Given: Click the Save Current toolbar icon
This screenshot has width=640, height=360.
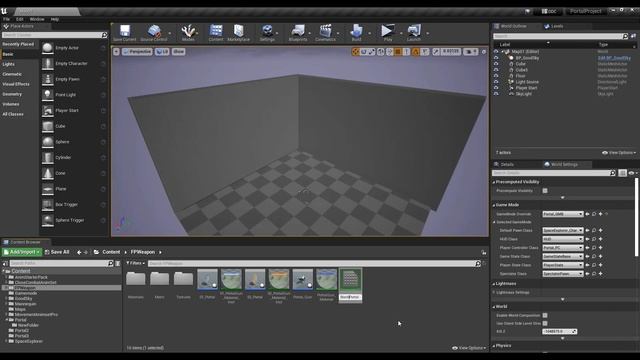Looking at the screenshot, I should (124, 33).
